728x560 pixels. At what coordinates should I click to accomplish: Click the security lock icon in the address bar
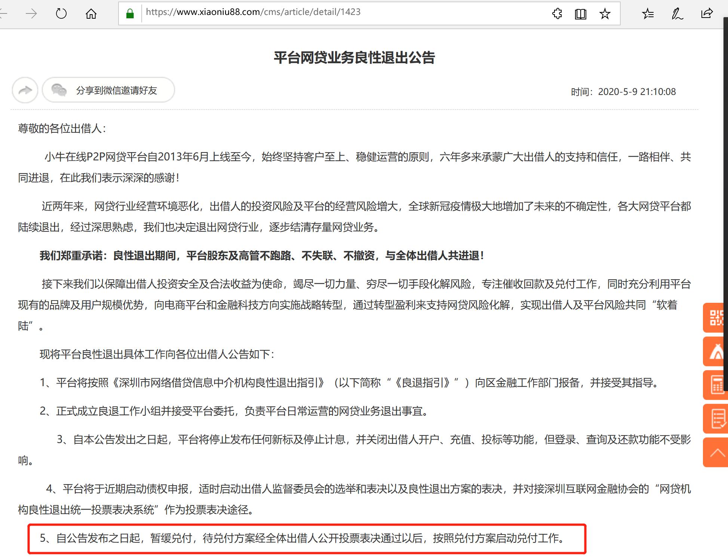130,12
